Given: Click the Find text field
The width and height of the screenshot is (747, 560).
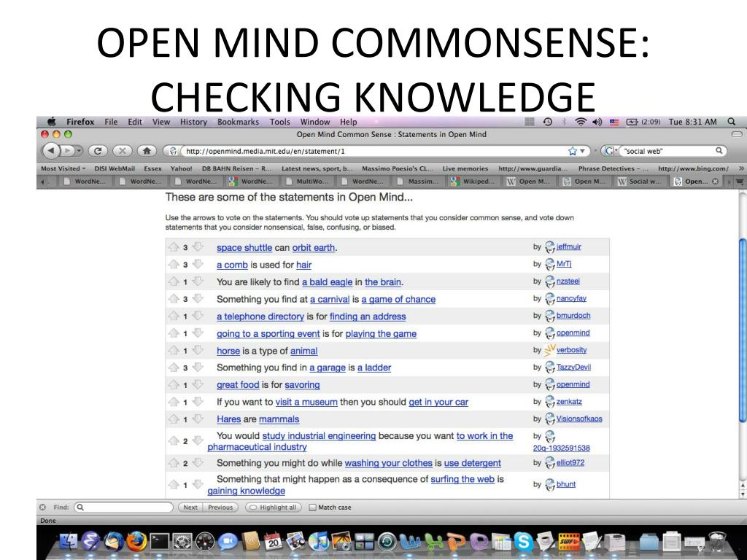Looking at the screenshot, I should point(124,507).
